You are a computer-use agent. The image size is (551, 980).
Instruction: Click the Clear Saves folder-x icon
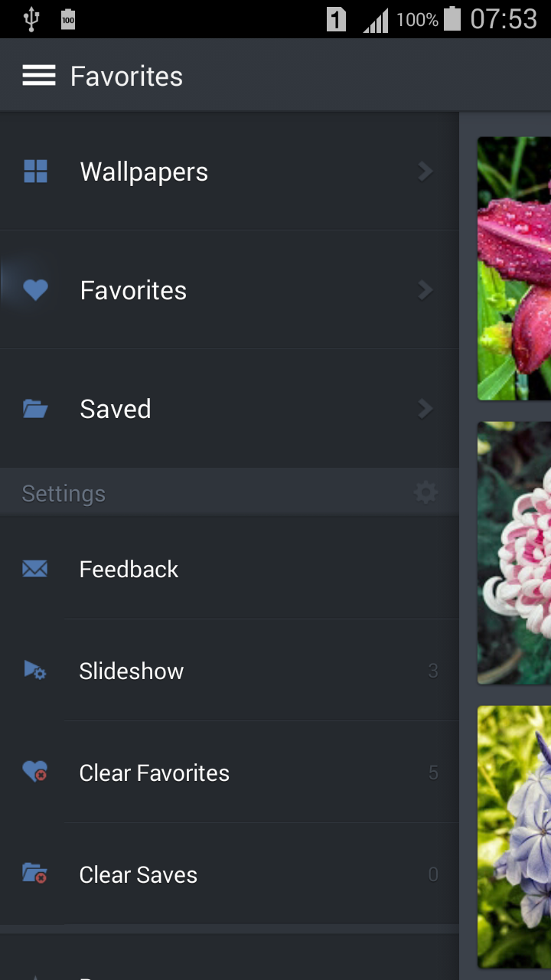click(x=35, y=874)
